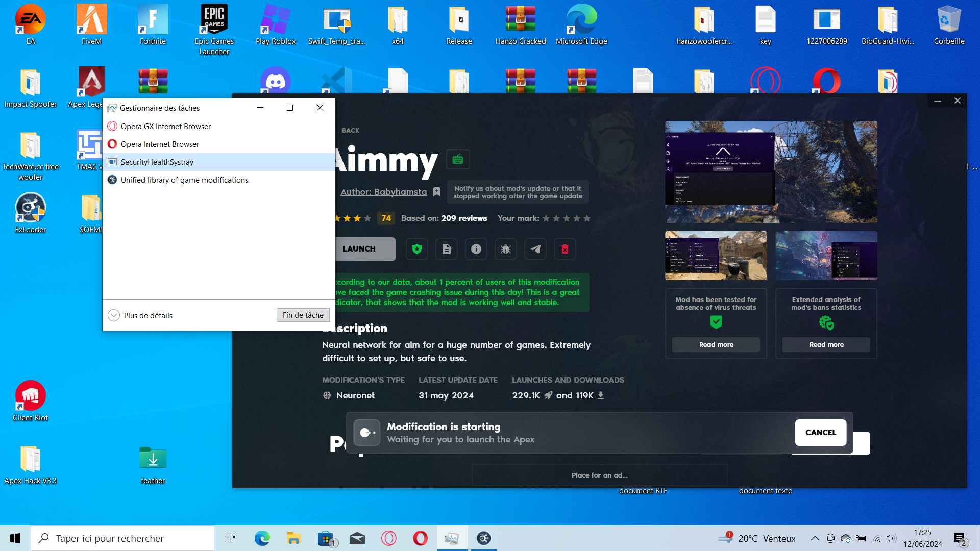Click the Telegram paper plane icon
Image resolution: width=980 pixels, height=551 pixels.
pyautogui.click(x=535, y=249)
